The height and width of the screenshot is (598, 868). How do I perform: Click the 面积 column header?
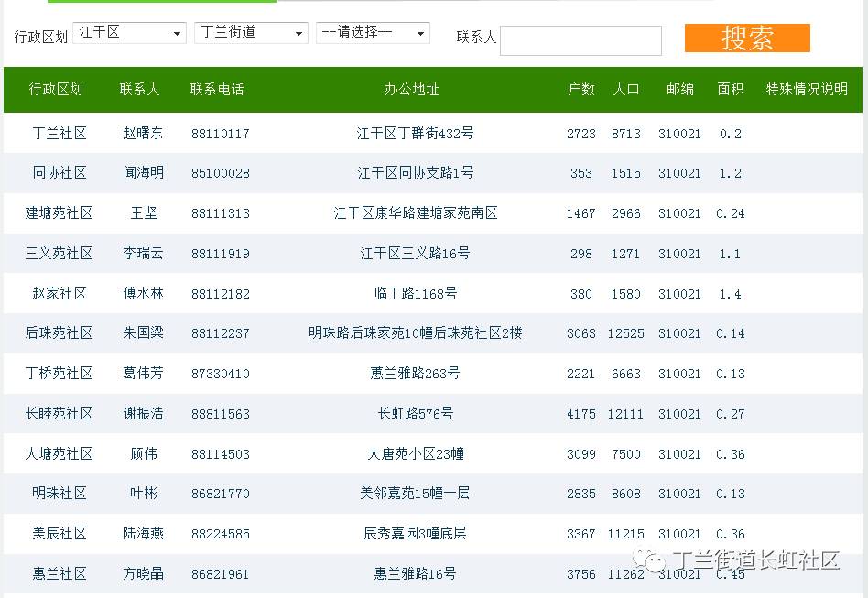click(730, 89)
